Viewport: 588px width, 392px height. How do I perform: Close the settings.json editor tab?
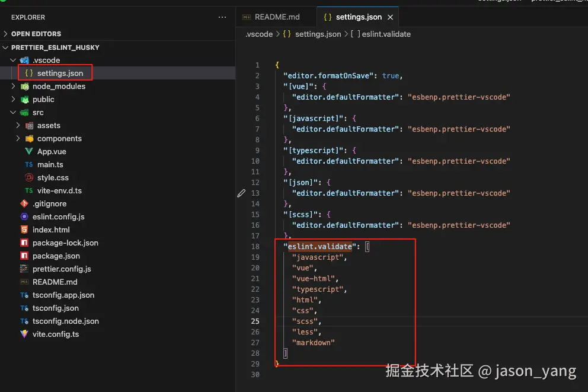[390, 17]
